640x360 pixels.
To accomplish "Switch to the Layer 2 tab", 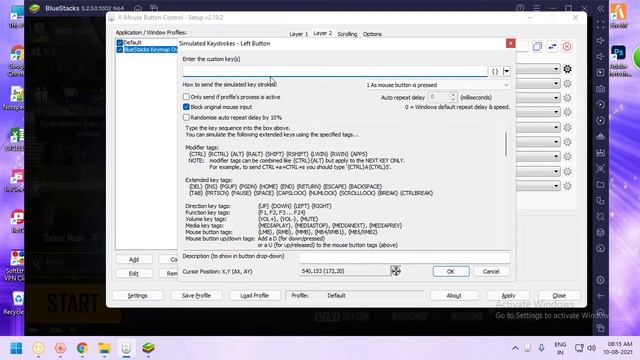I will point(322,33).
